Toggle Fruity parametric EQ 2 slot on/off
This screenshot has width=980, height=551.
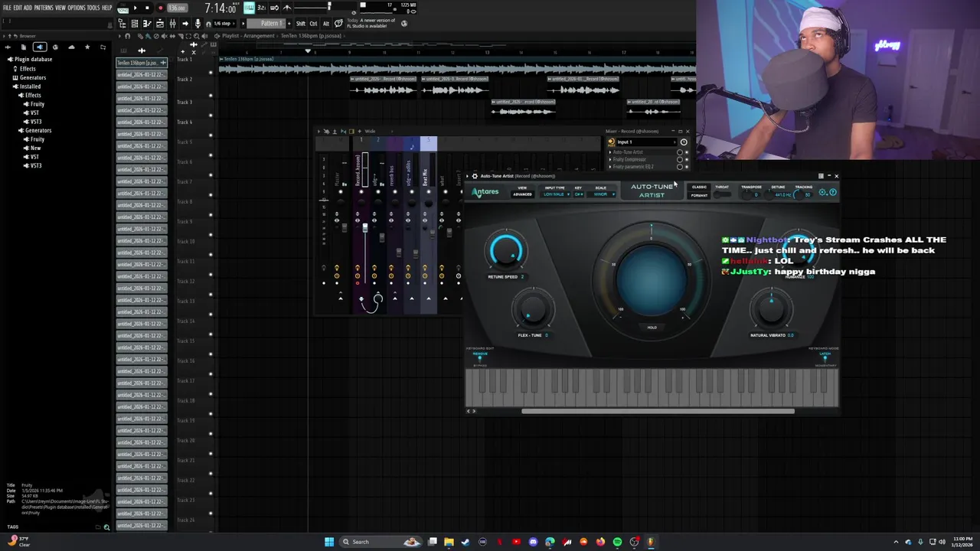[x=686, y=166]
